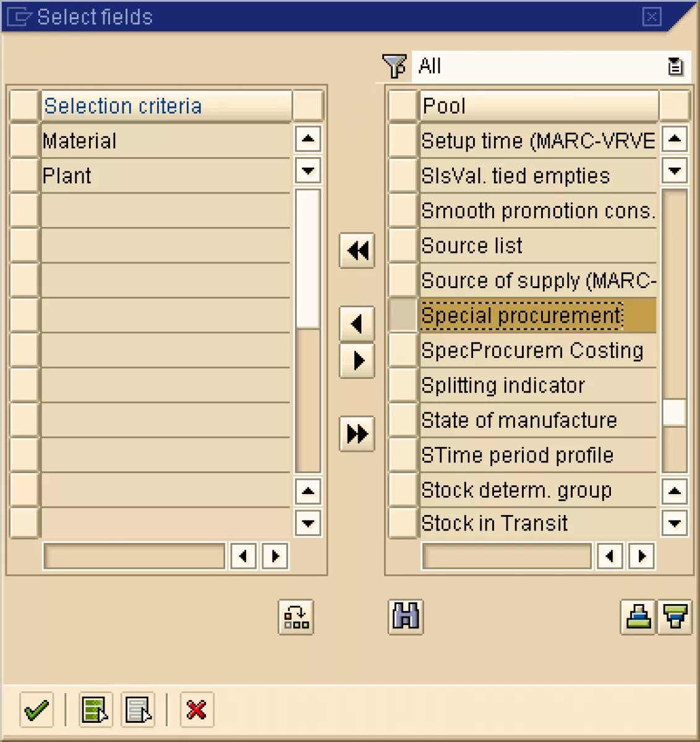Click the Selection criteria horizontal scrollbar track

point(134,556)
